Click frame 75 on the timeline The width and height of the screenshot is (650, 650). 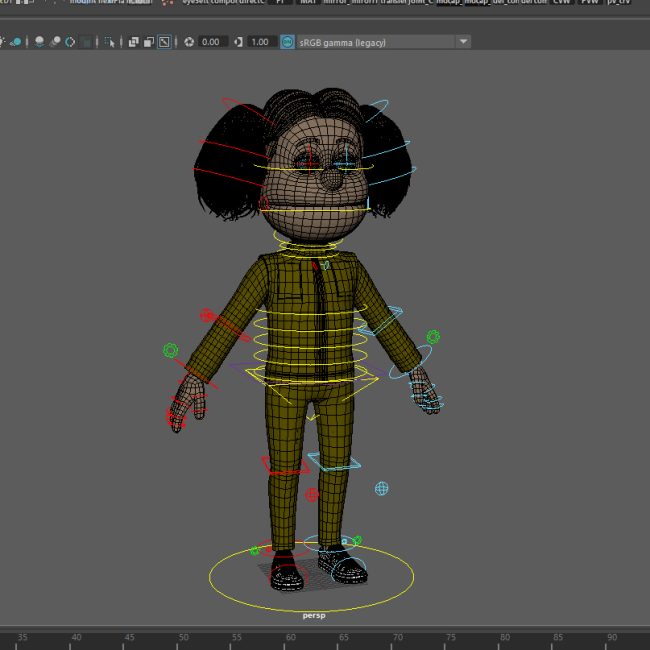click(x=451, y=637)
